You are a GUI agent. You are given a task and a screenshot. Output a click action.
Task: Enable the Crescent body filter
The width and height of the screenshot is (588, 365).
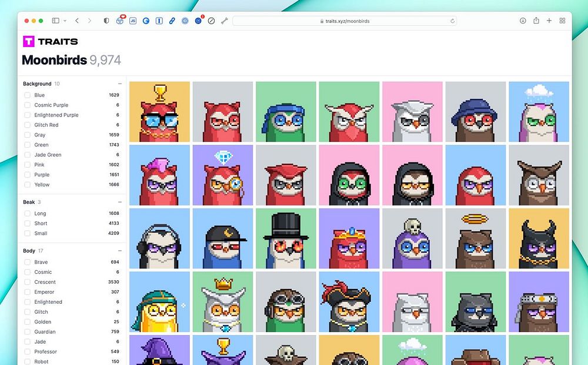coord(28,281)
